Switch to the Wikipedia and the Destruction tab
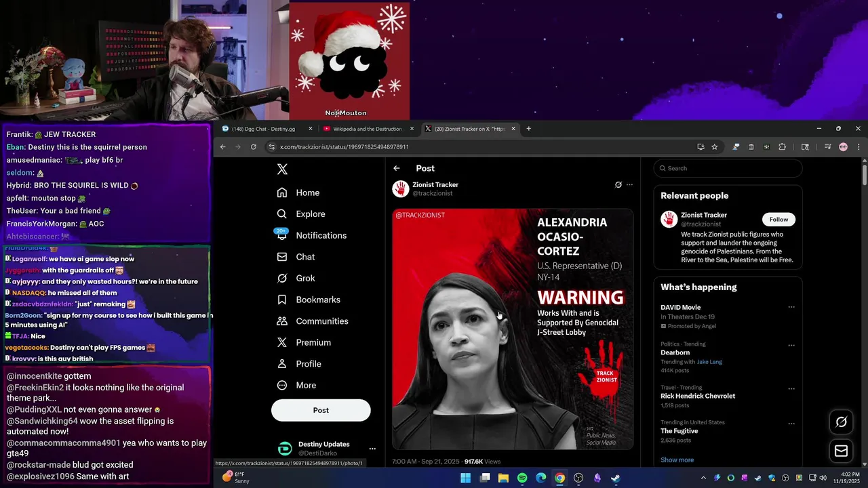868x488 pixels. pyautogui.click(x=367, y=129)
